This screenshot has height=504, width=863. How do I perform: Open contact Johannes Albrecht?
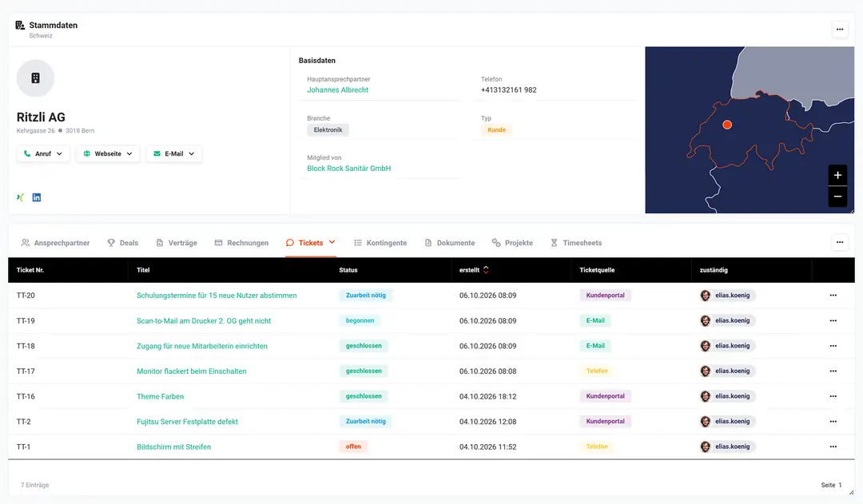[x=338, y=90]
